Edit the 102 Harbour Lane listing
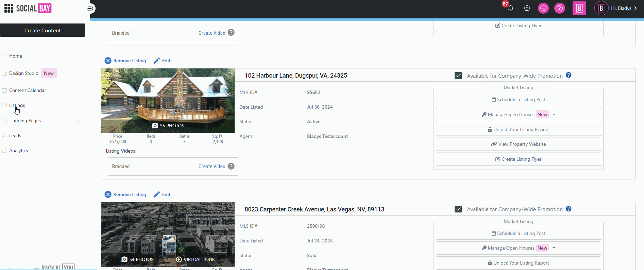This screenshot has height=270, width=644. click(x=166, y=61)
